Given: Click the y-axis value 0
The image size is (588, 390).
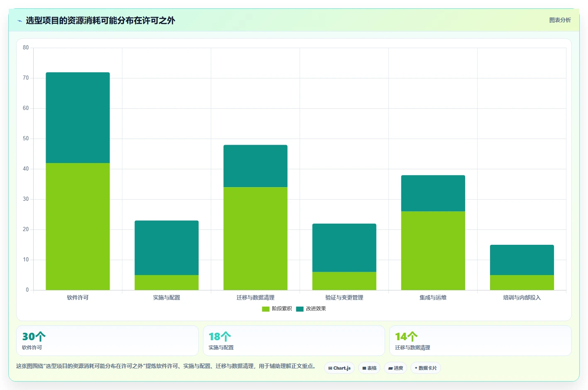Looking at the screenshot, I should [27, 290].
